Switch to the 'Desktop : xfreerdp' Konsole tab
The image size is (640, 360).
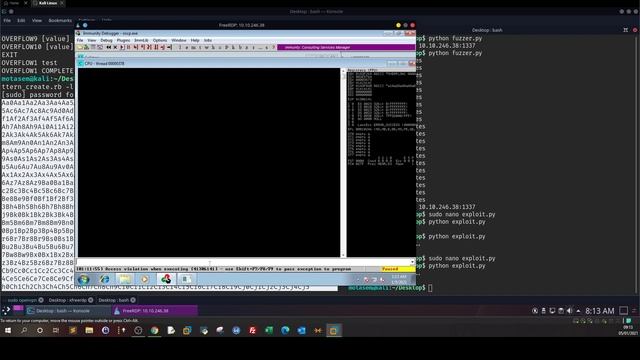[x=67, y=300]
